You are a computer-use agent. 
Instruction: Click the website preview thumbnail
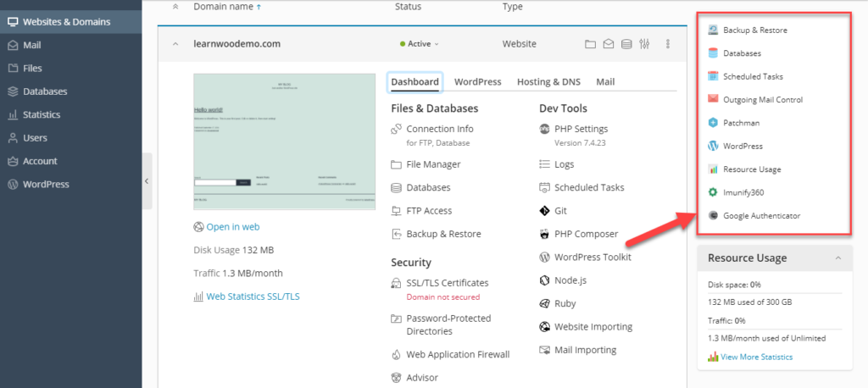285,141
